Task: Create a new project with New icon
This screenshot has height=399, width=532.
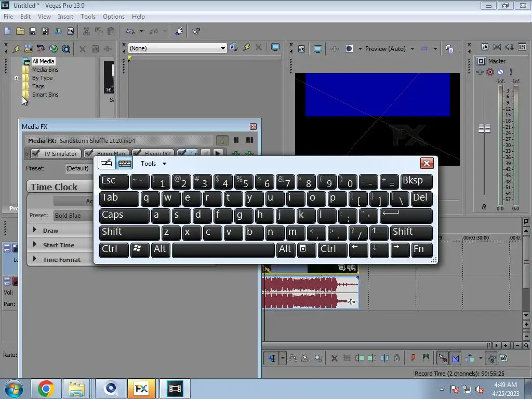Action: [x=7, y=31]
